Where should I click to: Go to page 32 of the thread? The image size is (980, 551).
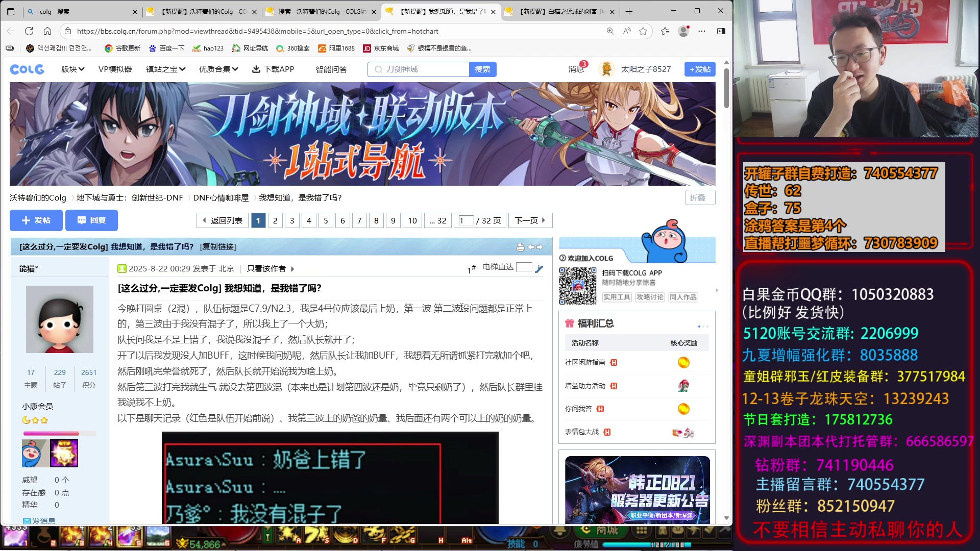click(x=438, y=220)
